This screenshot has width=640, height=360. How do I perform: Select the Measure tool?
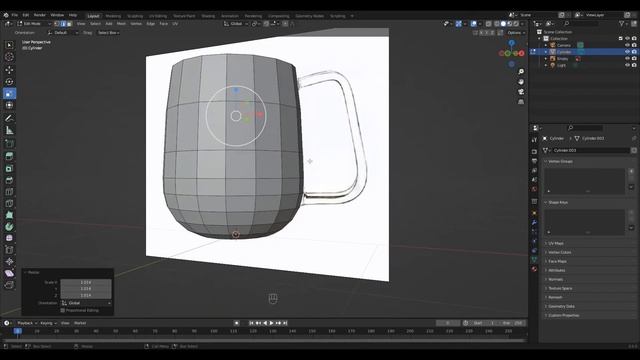9,131
